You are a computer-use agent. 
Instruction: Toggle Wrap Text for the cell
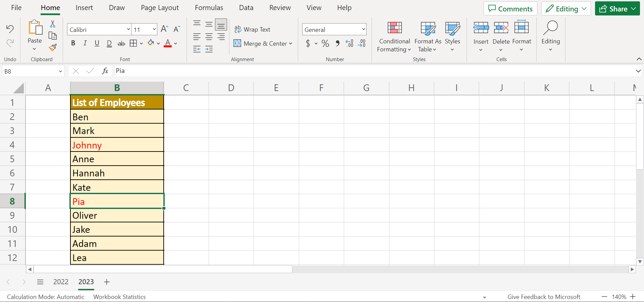click(252, 30)
